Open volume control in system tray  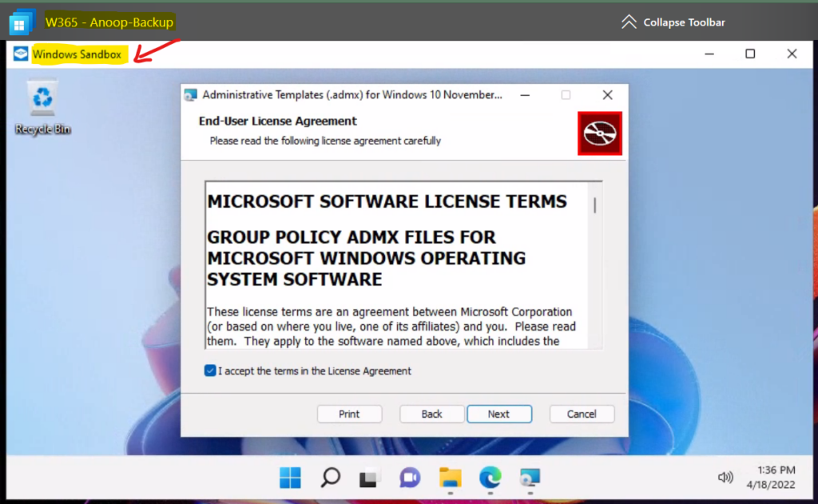[725, 478]
